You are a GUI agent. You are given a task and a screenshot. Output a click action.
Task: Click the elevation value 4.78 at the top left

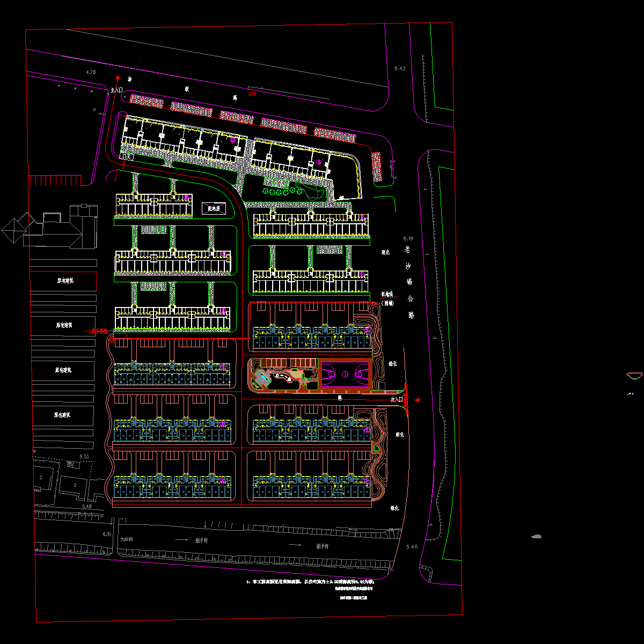[x=91, y=72]
